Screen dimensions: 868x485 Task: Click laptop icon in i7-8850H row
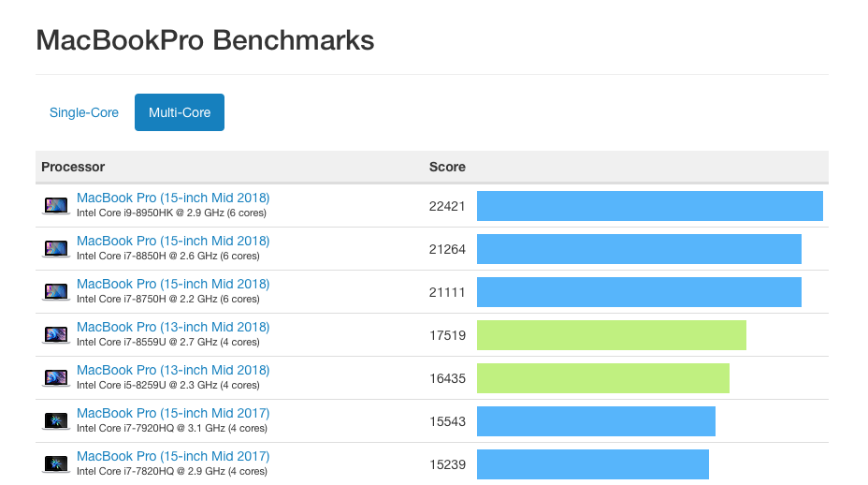point(56,249)
